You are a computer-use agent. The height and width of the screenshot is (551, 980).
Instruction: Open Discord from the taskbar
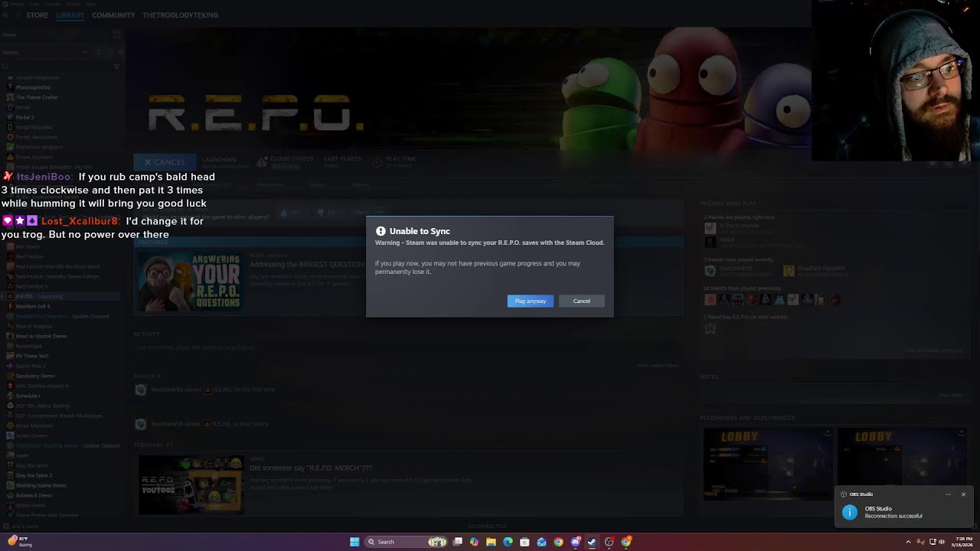[576, 542]
